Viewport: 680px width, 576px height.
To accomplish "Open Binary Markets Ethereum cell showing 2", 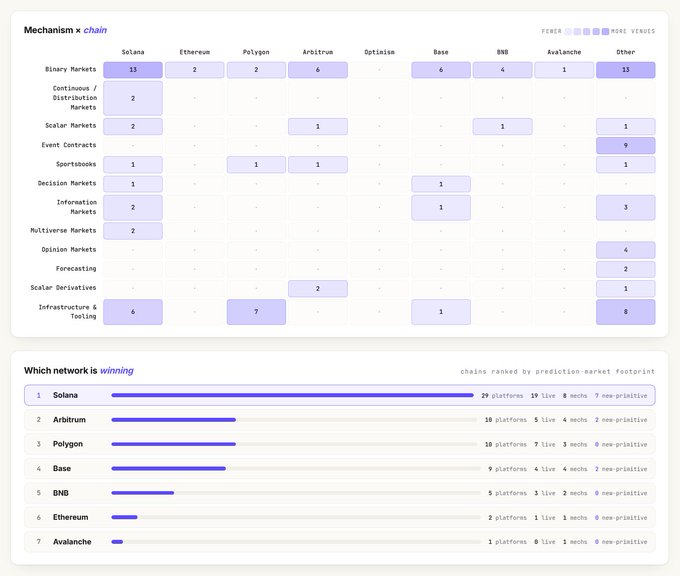I will pyautogui.click(x=194, y=70).
